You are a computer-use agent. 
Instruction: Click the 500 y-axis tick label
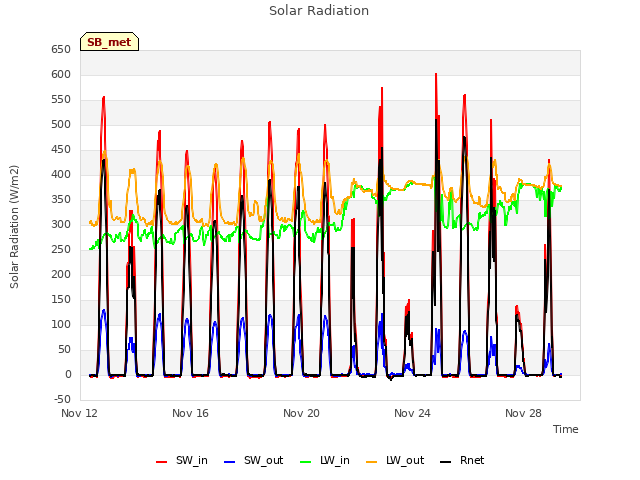tap(61, 124)
